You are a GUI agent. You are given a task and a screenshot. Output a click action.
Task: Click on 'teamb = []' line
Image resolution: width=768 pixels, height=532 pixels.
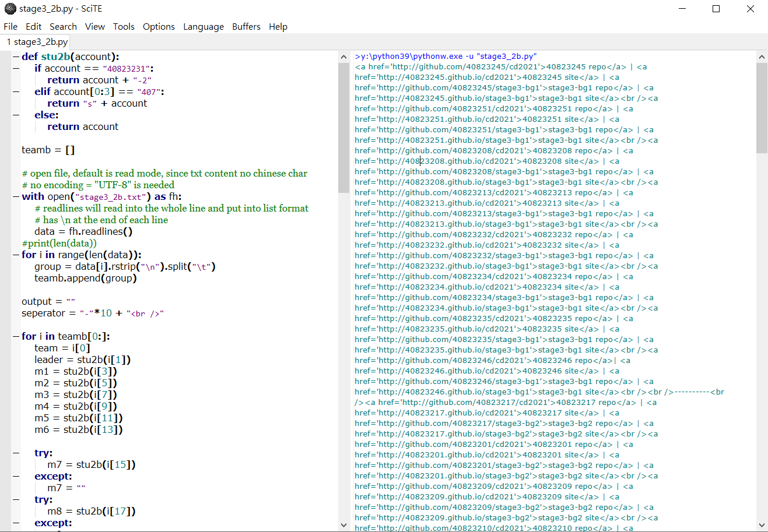pos(48,150)
